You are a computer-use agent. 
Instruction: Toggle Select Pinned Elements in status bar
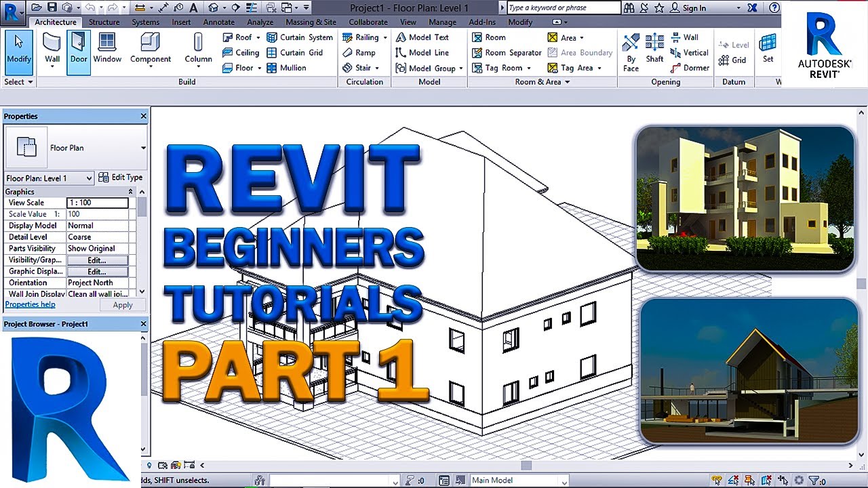point(750,481)
